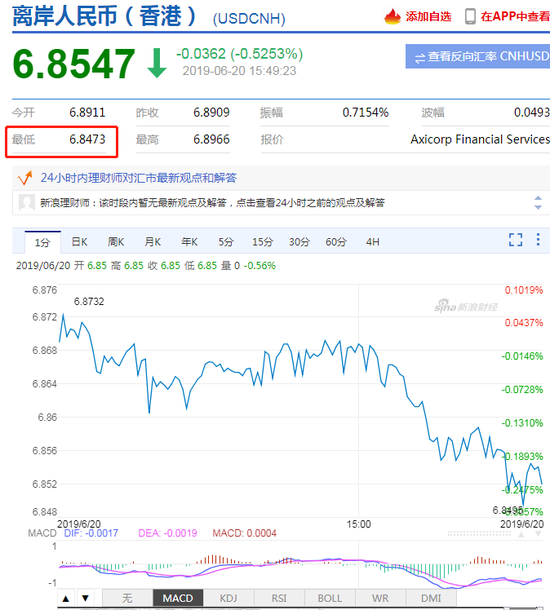The height and width of the screenshot is (610, 550).
Task: Click the 离岸人民币（香港） title
Action: pyautogui.click(x=104, y=16)
